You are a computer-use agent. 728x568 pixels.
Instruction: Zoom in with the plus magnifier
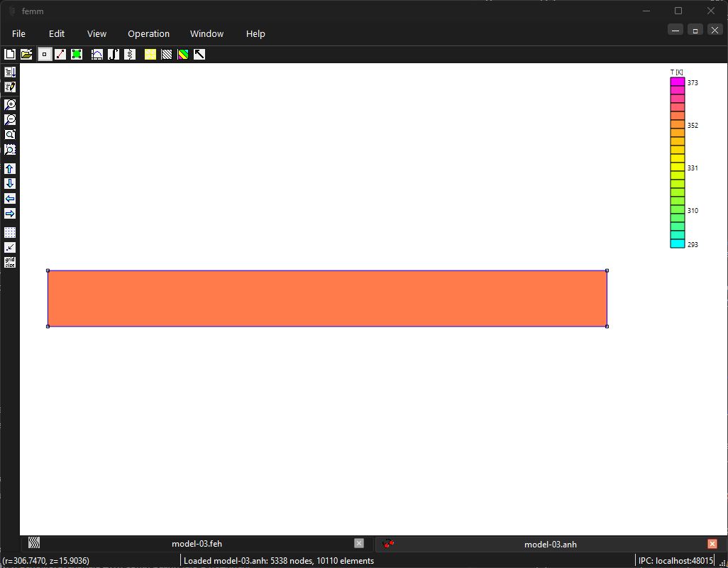click(x=10, y=104)
